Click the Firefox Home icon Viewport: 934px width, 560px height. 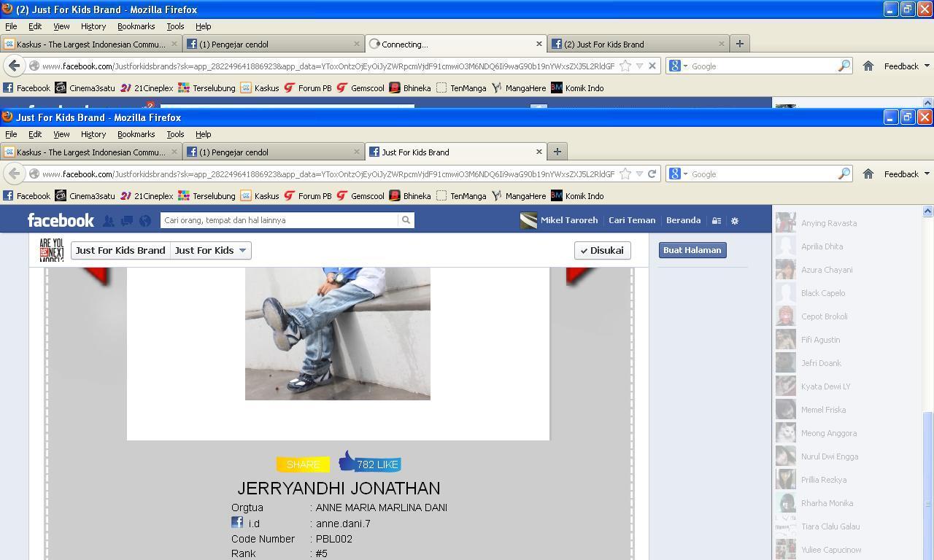coord(868,174)
